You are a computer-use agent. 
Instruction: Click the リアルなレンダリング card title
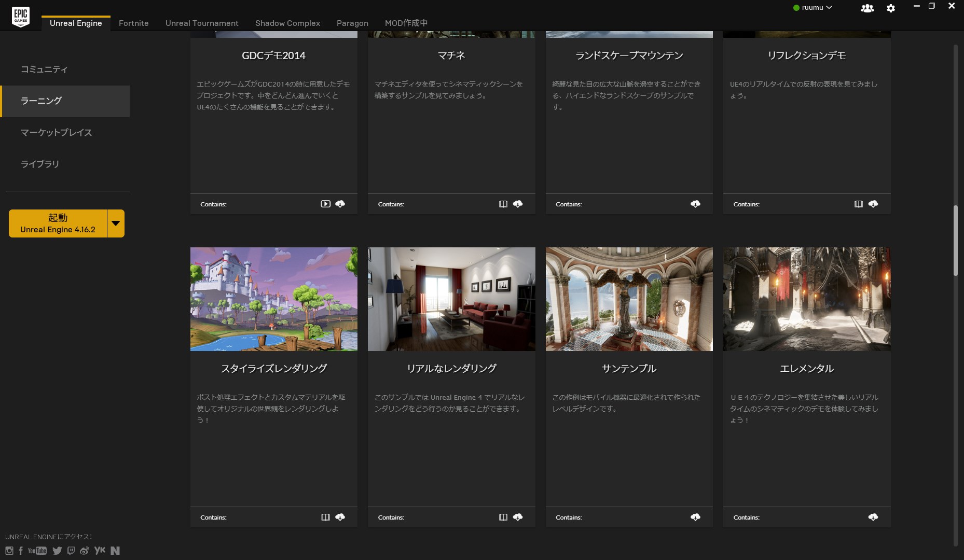[451, 369]
